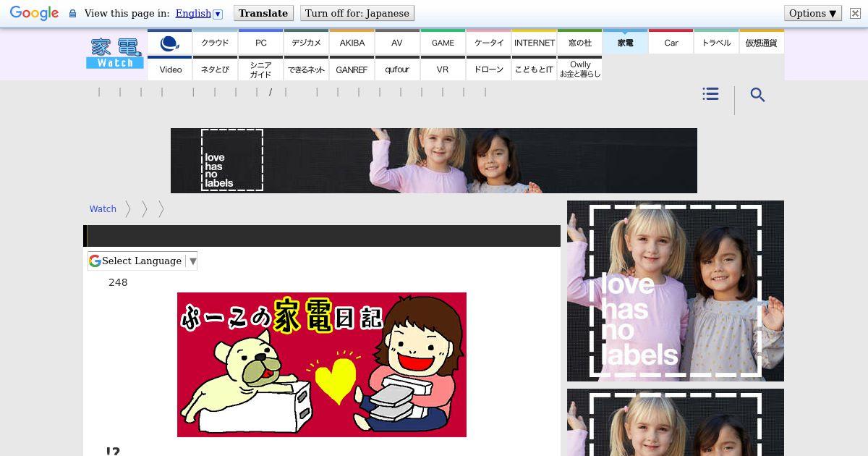Go to the トラベル tab
Viewport: 868px width, 456px height.
(716, 43)
